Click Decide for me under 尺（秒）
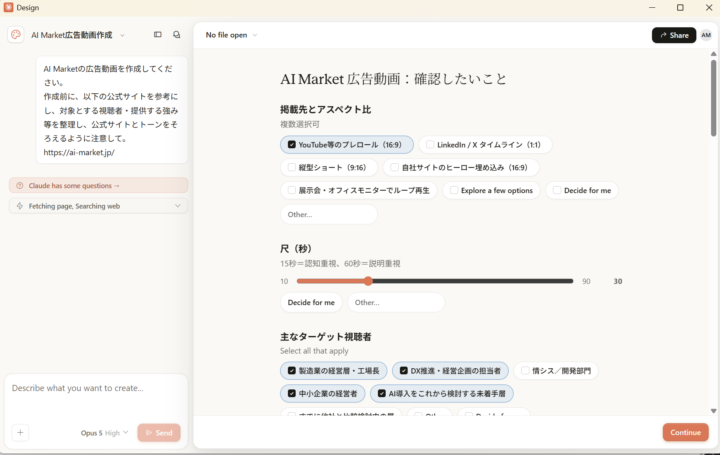The width and height of the screenshot is (720, 455). (311, 303)
